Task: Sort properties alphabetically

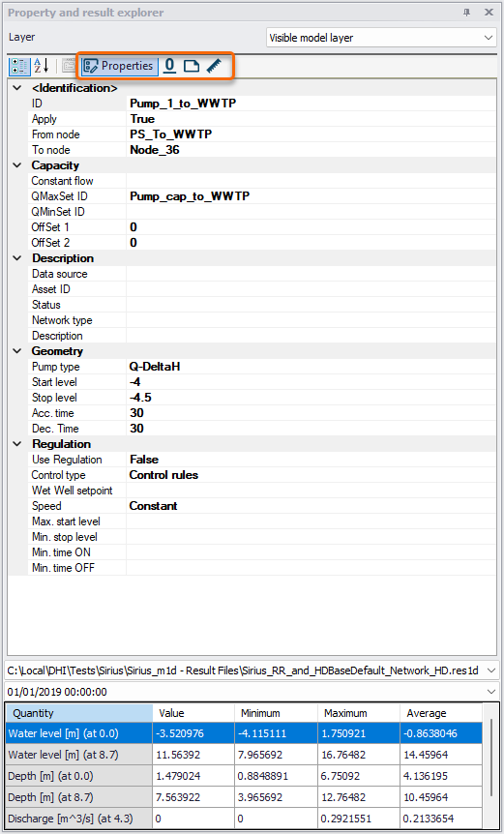Action: (41, 66)
